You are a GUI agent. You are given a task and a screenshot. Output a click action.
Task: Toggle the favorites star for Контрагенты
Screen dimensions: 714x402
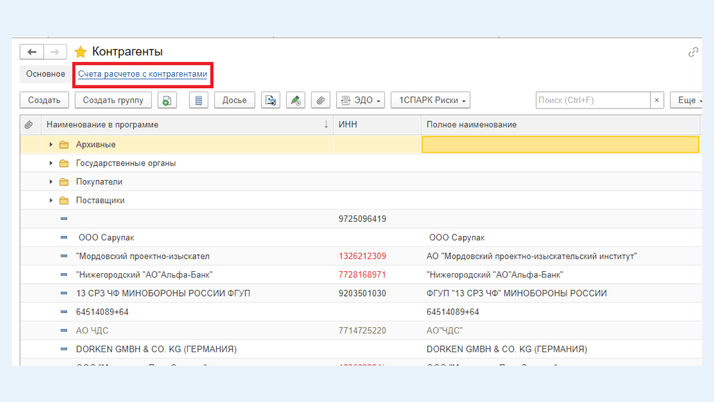81,52
